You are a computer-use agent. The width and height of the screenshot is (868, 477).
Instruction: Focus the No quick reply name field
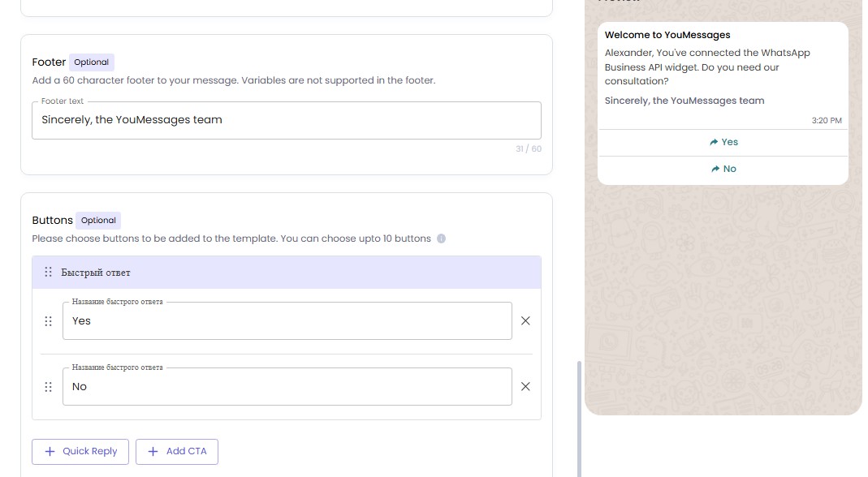[287, 387]
